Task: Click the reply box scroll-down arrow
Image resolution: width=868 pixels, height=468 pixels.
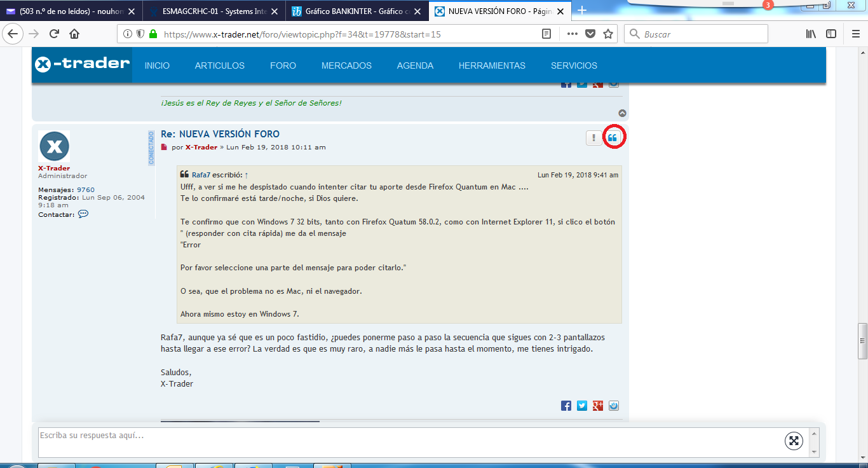Action: click(814, 451)
